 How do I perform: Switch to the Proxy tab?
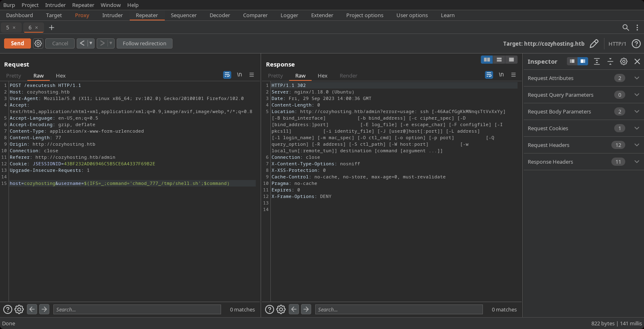click(x=82, y=15)
